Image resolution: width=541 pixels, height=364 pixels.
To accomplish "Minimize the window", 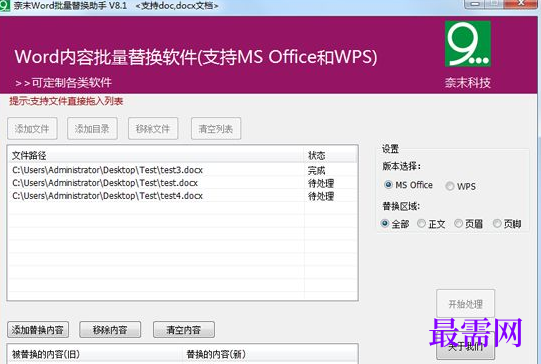I will pos(475,3).
